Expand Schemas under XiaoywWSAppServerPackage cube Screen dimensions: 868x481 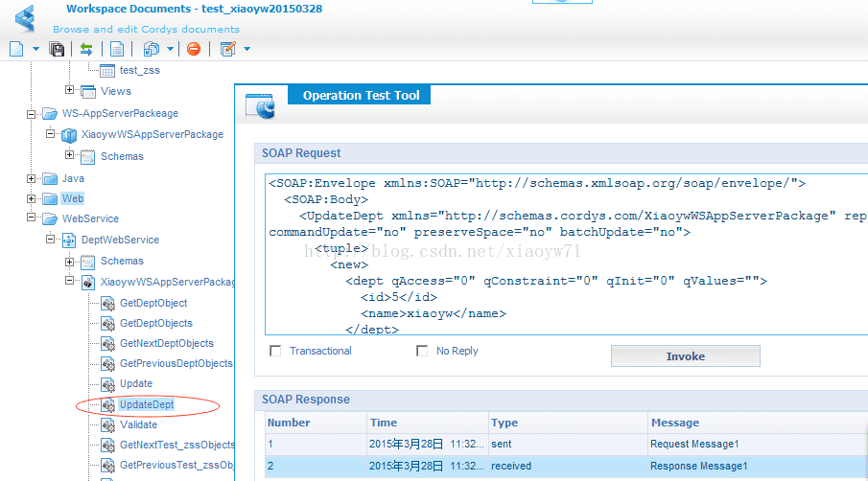[x=69, y=155]
